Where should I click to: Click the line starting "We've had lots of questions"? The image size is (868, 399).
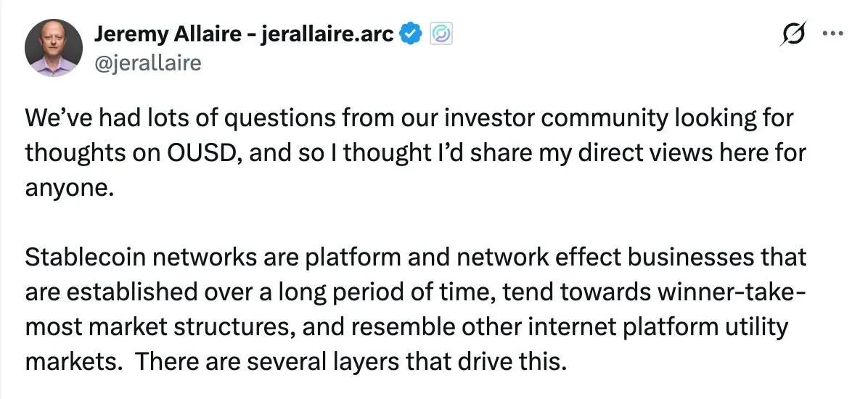coord(409,120)
